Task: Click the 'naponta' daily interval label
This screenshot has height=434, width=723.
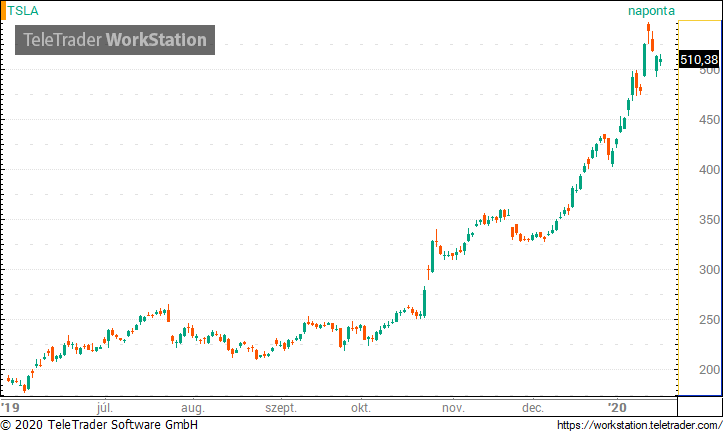Action: [651, 11]
